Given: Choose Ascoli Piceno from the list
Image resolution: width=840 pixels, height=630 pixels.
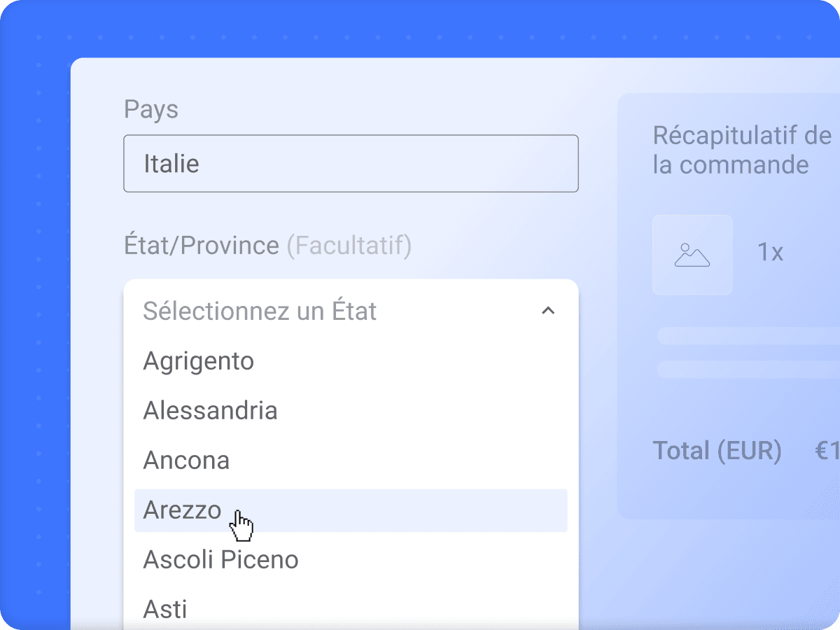Looking at the screenshot, I should click(x=220, y=559).
